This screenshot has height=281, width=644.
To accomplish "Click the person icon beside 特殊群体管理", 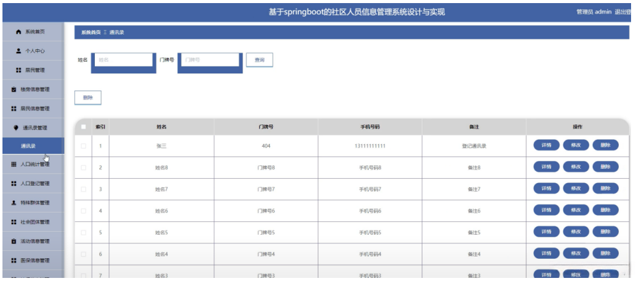I will point(14,203).
